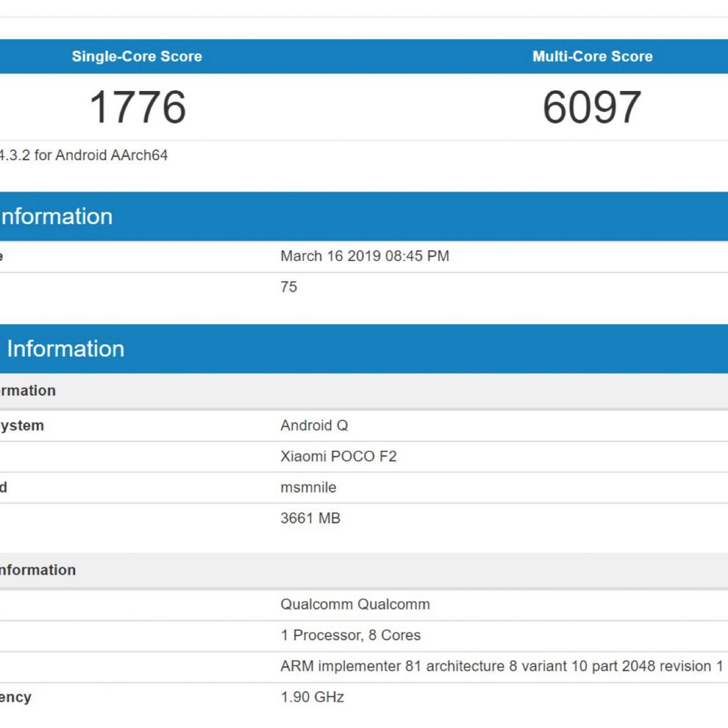Click the blue header above Android Q

click(364, 349)
